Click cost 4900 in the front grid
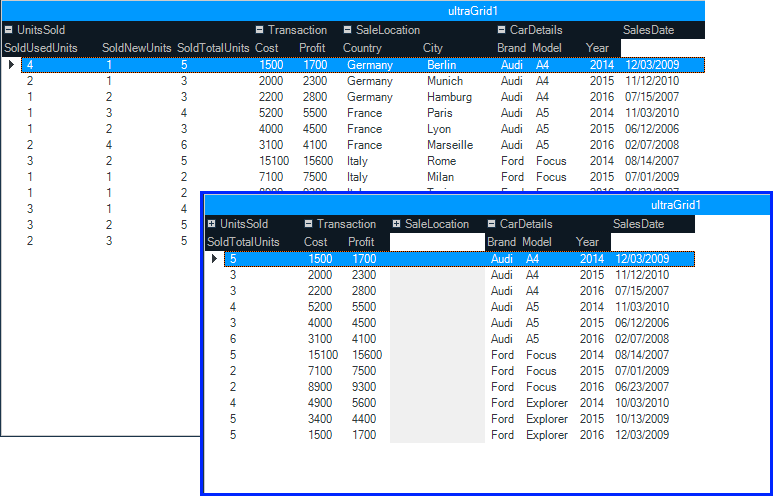Viewport: 775px width, 500px height. [320, 403]
